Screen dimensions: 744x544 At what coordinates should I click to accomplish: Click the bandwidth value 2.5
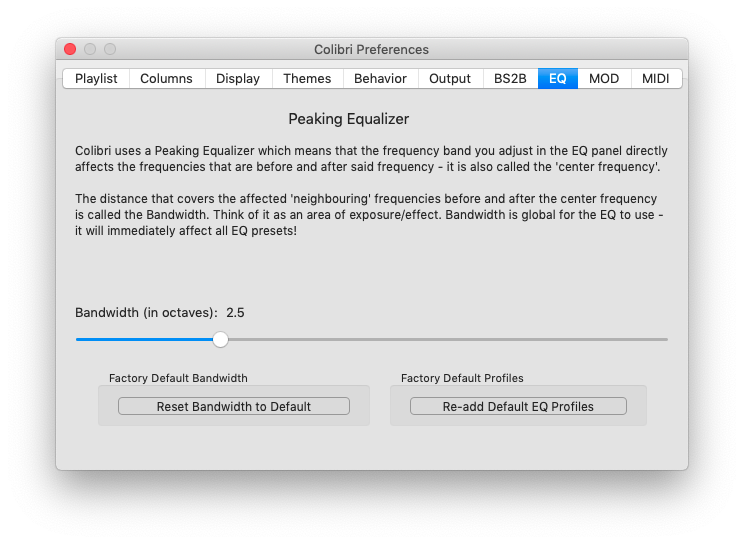235,313
